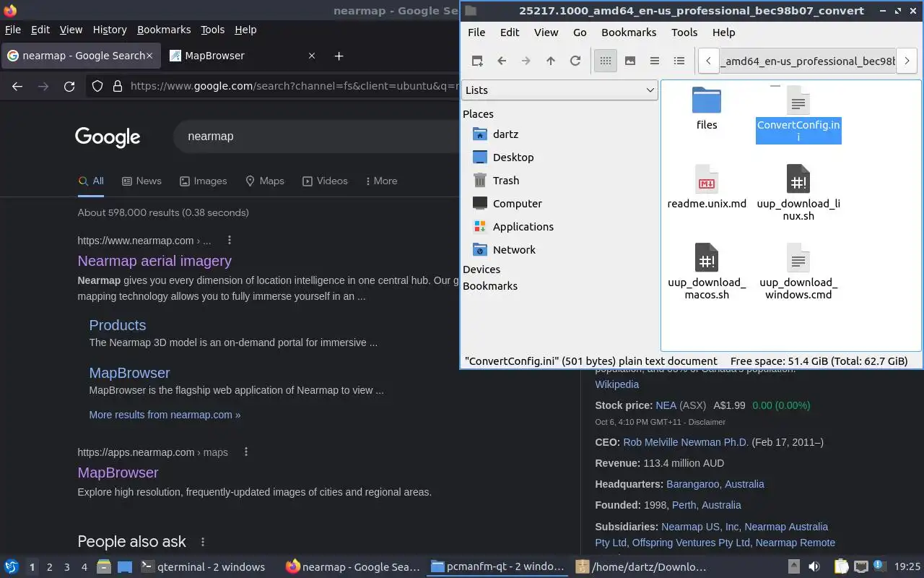
Task: Open Firefox Bookmarks menu
Action: tap(164, 30)
